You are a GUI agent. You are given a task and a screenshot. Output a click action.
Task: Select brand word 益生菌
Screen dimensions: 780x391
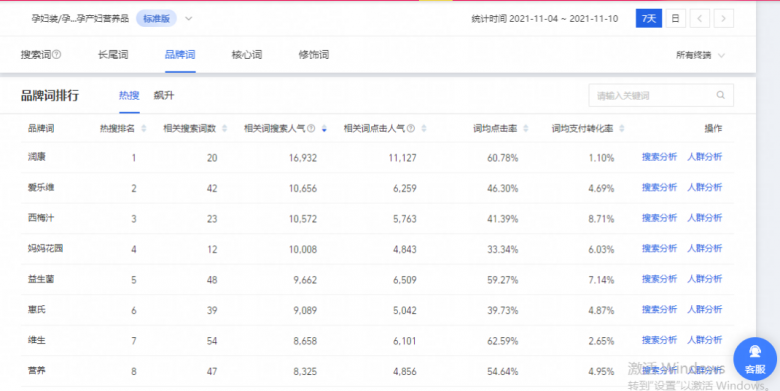[x=41, y=279]
